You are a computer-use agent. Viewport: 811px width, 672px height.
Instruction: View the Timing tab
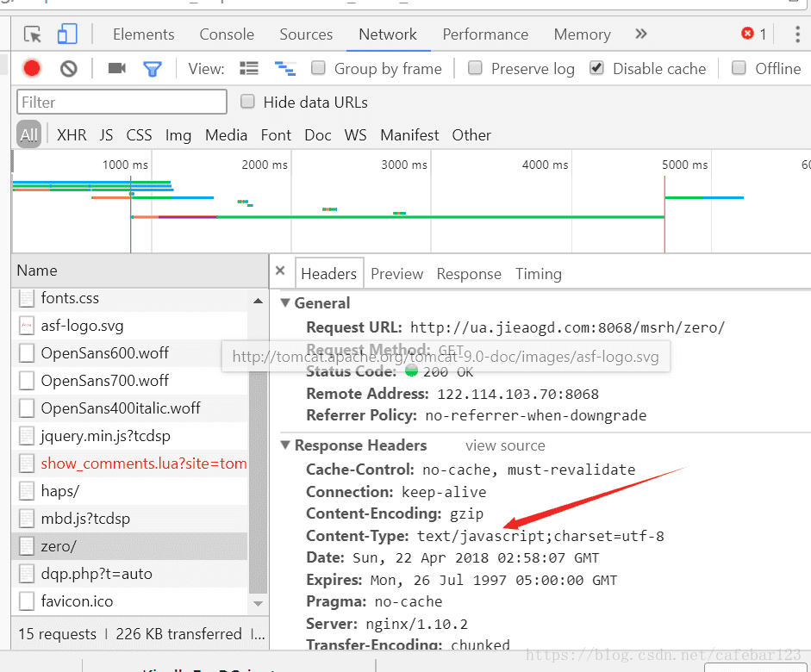538,273
